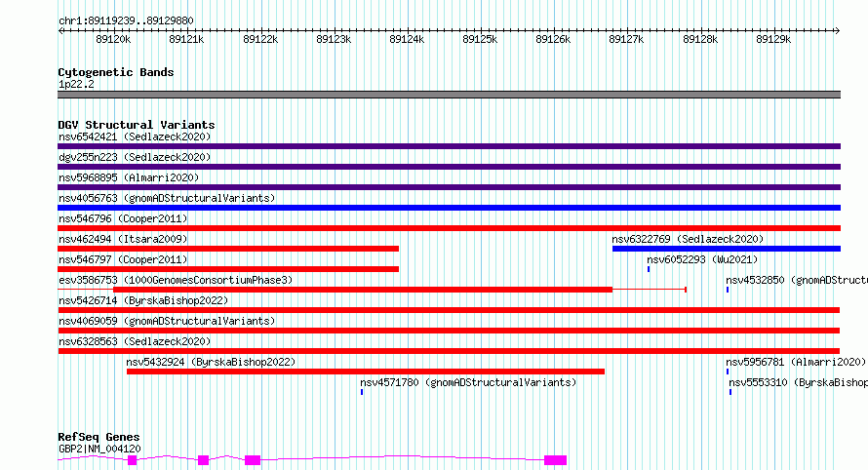Click the 89120k ruler position
The image size is (868, 470).
(x=113, y=39)
